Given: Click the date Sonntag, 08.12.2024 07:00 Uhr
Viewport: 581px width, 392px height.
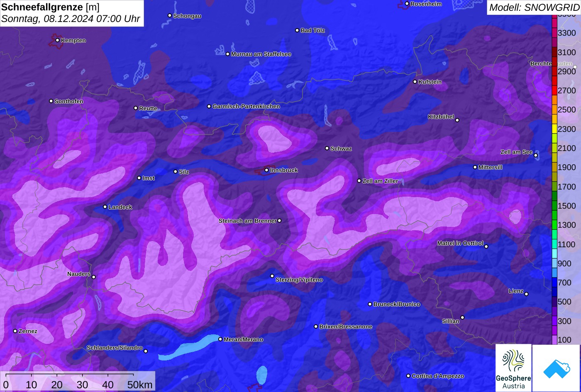Looking at the screenshot, I should point(71,19).
